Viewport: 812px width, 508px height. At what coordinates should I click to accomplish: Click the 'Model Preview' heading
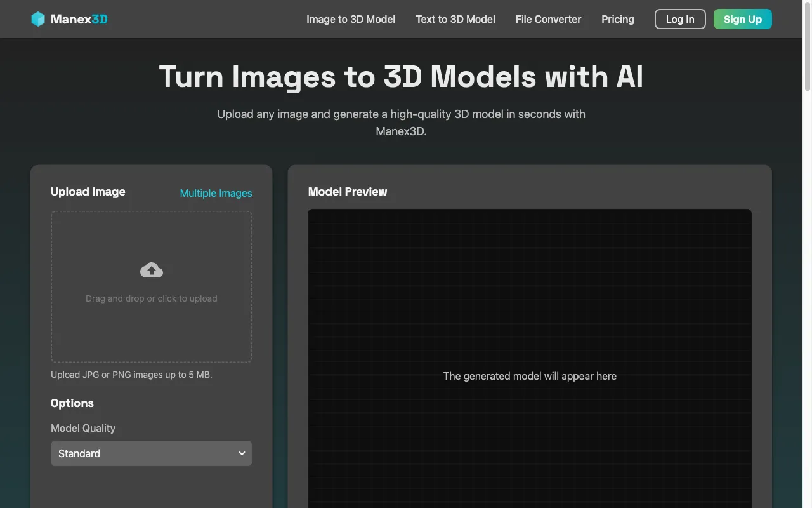coord(348,192)
